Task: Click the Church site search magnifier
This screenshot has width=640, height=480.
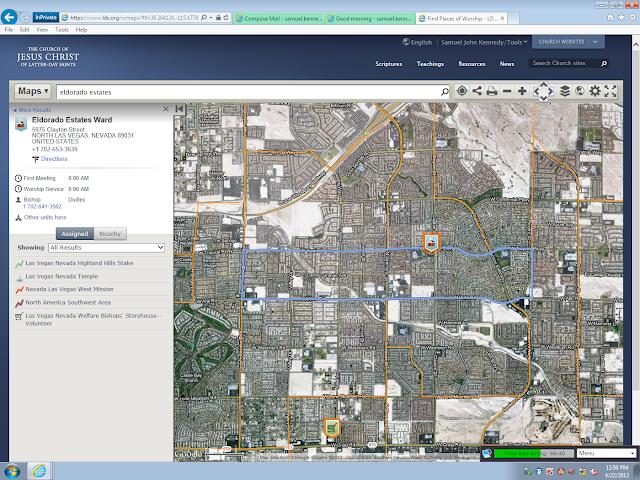Action: click(604, 63)
